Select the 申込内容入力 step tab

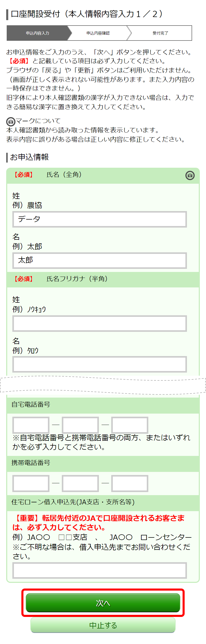38,33
